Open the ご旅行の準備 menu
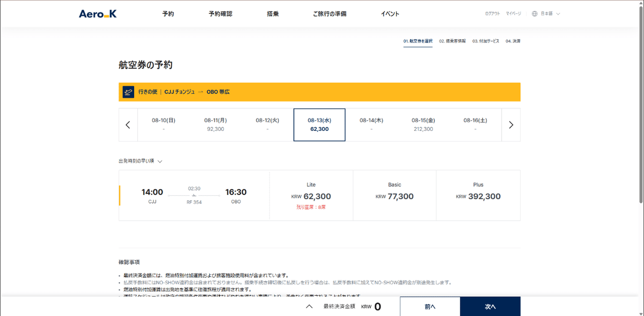The height and width of the screenshot is (316, 644). click(x=330, y=14)
